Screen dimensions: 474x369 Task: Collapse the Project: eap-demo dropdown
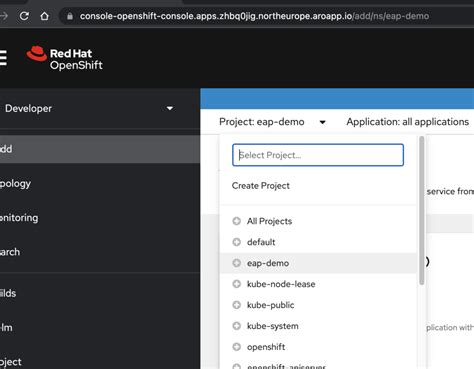272,122
